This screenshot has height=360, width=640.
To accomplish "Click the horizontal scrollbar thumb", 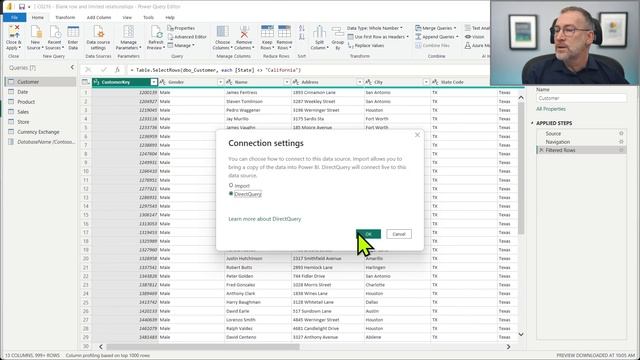I will pos(203,347).
